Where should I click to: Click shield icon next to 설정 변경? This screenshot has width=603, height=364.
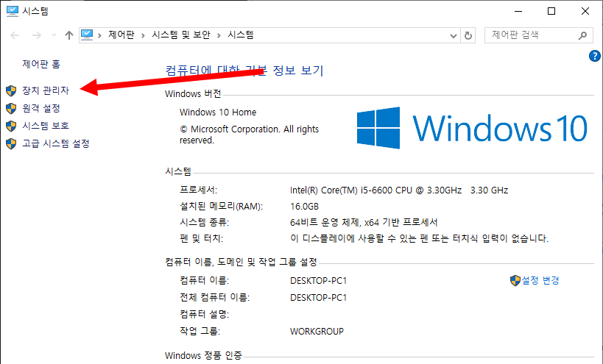click(515, 281)
